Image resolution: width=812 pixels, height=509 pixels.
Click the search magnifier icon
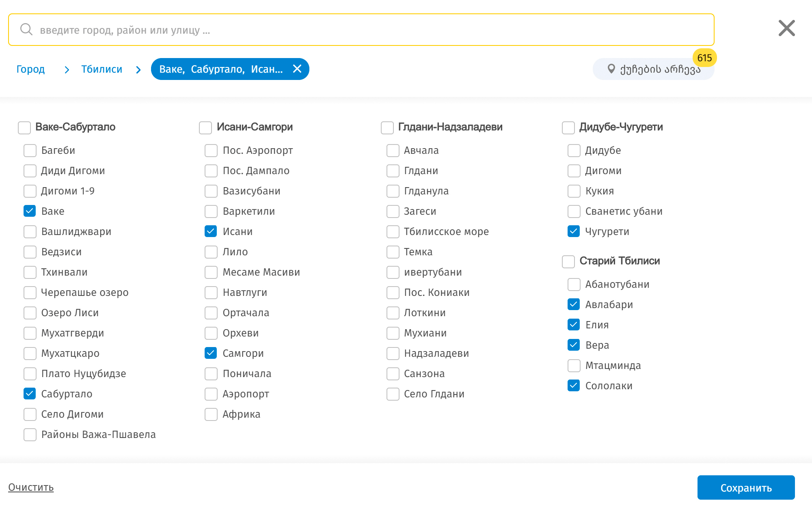(x=26, y=29)
